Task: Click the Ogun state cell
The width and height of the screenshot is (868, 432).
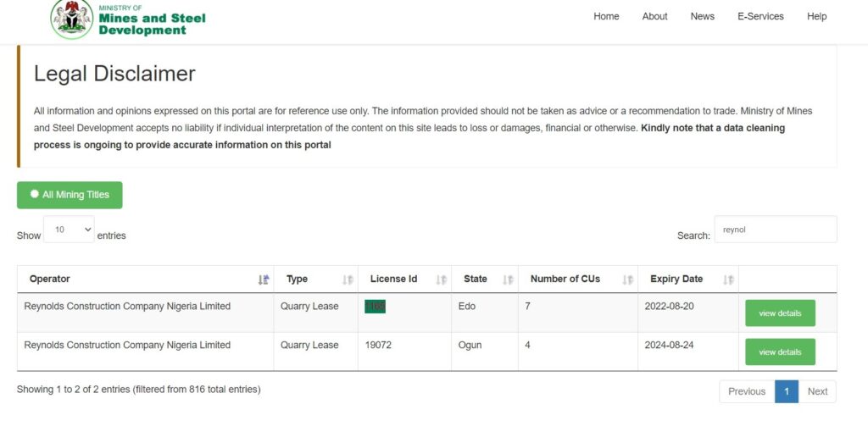Action: [x=470, y=345]
